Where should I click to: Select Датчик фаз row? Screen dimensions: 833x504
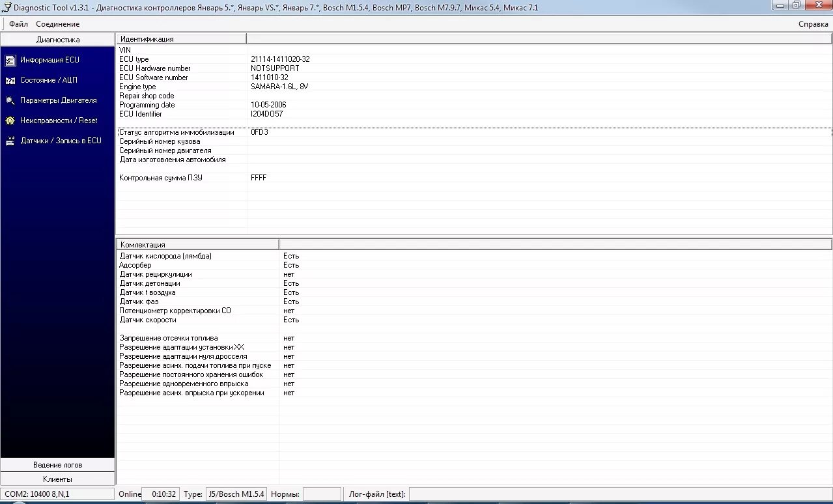point(474,301)
